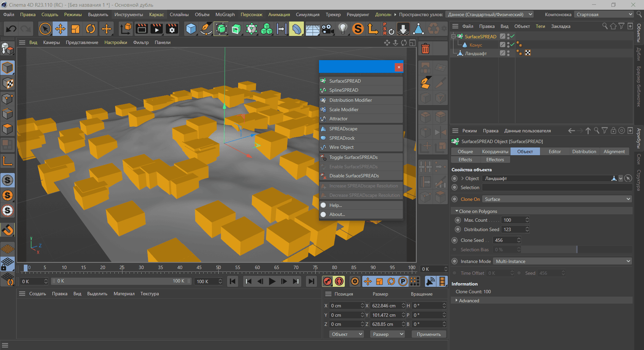Activate the Scale tool in top toolbar
This screenshot has height=350, width=644.
coord(75,29)
